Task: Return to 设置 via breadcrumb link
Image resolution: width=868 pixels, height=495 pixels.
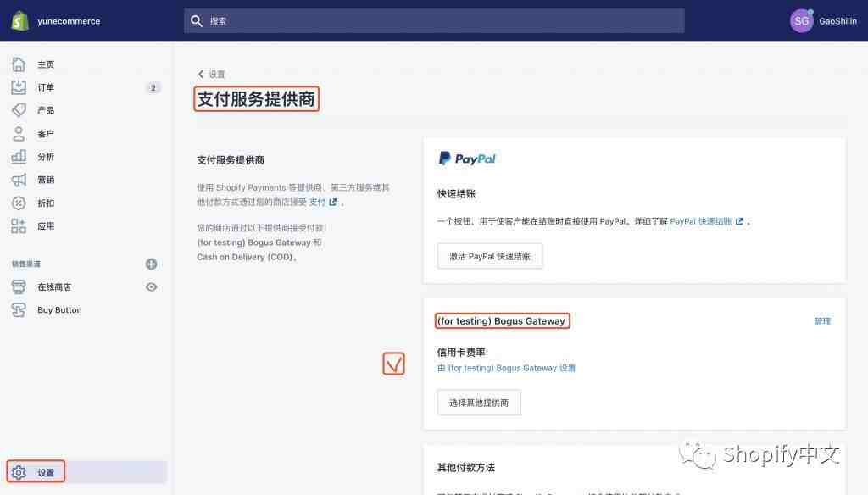Action: (217, 75)
